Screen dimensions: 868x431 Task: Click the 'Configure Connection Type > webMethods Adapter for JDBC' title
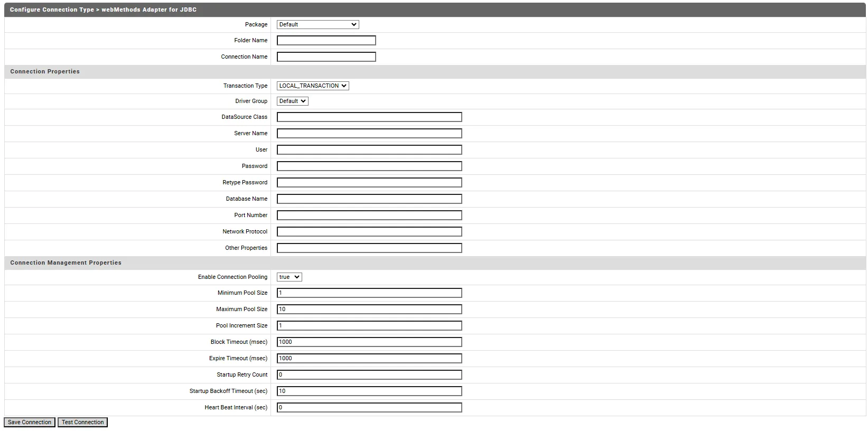pos(103,10)
